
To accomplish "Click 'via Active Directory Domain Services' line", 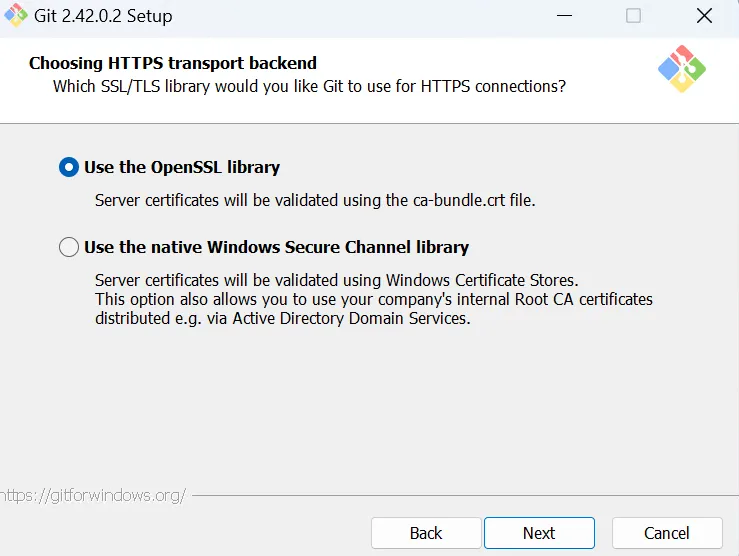I will click(x=283, y=319).
